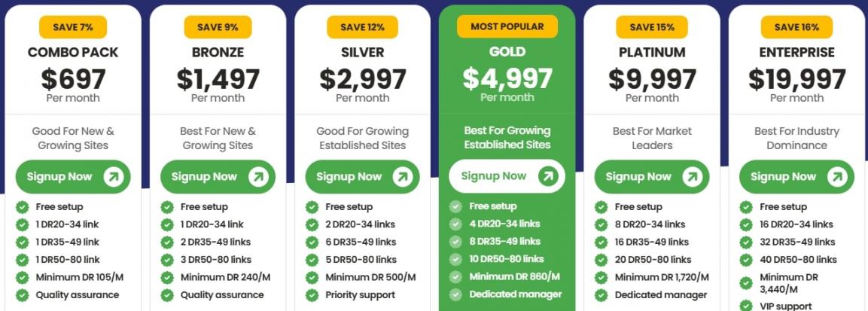
Task: Click the Save 7% badge
Action: [x=73, y=27]
